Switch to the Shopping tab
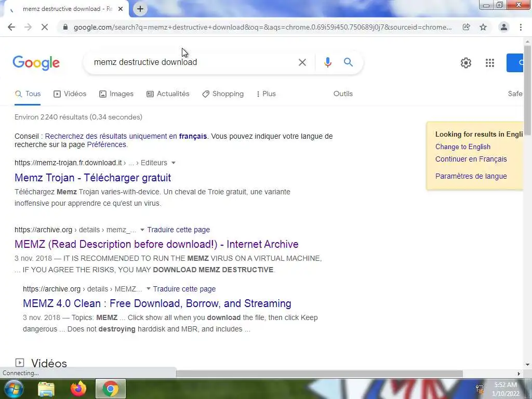The width and height of the screenshot is (532, 399). [223, 94]
